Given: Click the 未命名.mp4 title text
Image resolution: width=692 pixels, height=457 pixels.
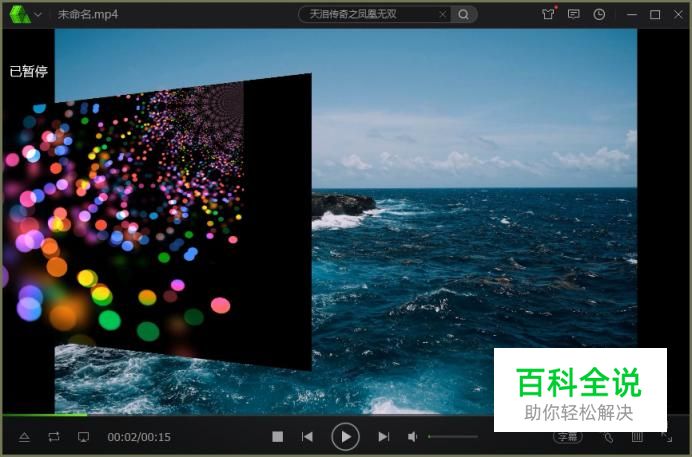Looking at the screenshot, I should pos(88,15).
